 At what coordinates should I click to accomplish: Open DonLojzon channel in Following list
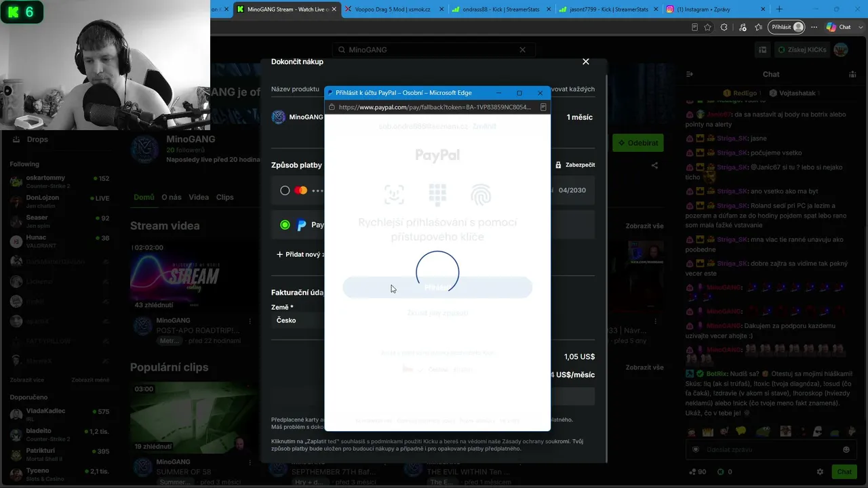60,201
